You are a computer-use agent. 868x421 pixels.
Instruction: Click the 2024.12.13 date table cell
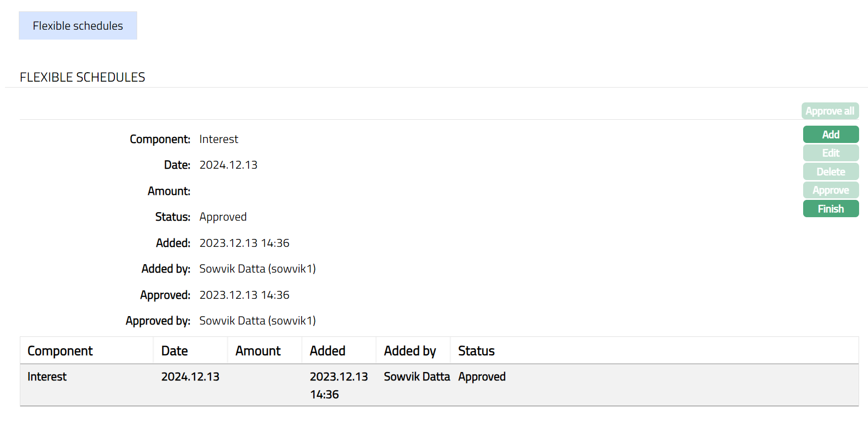coord(190,377)
